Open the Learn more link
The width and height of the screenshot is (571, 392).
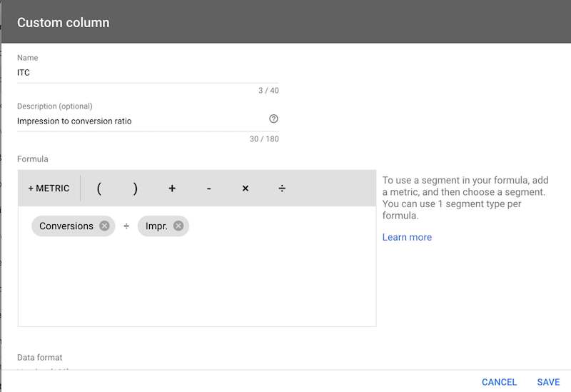pos(407,237)
